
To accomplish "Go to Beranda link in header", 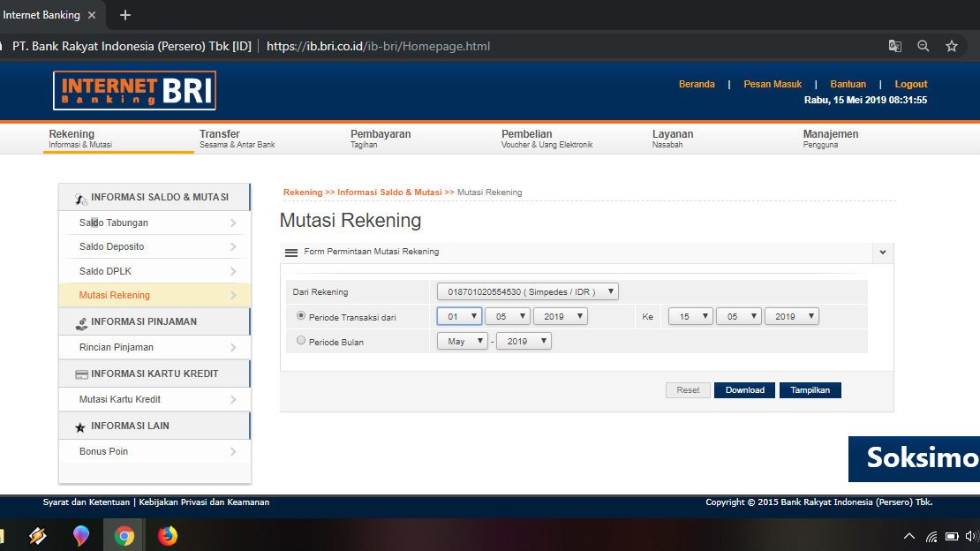I will point(697,85).
